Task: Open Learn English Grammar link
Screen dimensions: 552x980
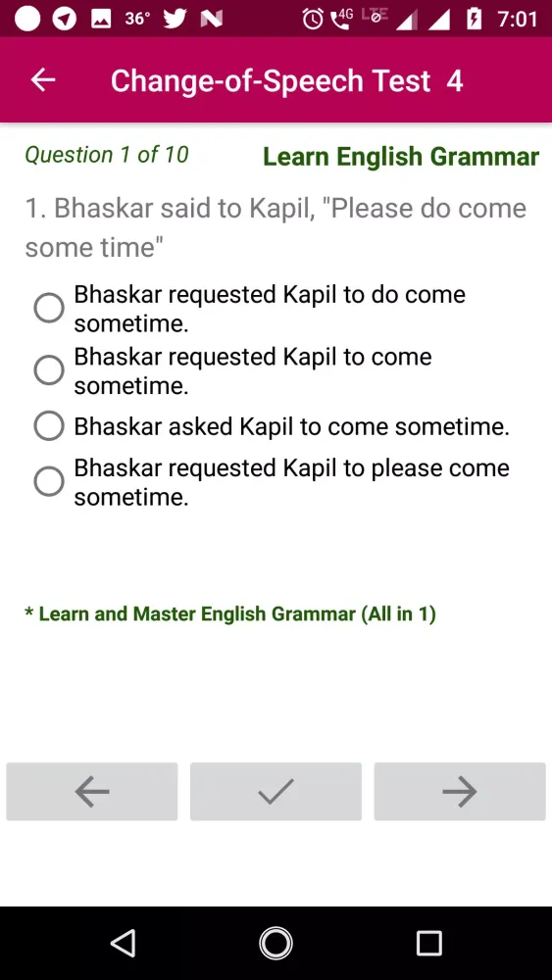Action: (401, 156)
